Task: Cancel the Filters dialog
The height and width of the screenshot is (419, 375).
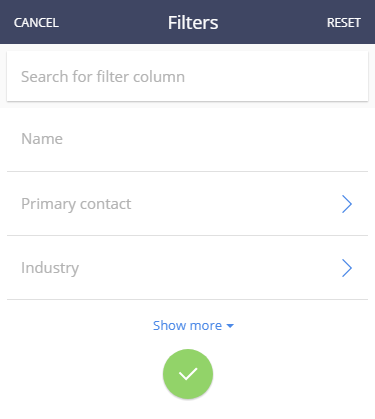Action: pos(36,23)
